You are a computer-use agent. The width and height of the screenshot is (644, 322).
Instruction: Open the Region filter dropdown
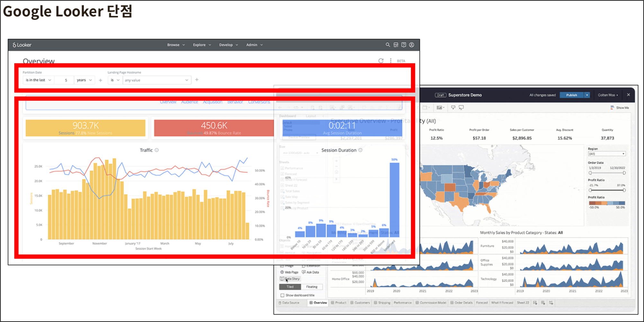coord(607,154)
